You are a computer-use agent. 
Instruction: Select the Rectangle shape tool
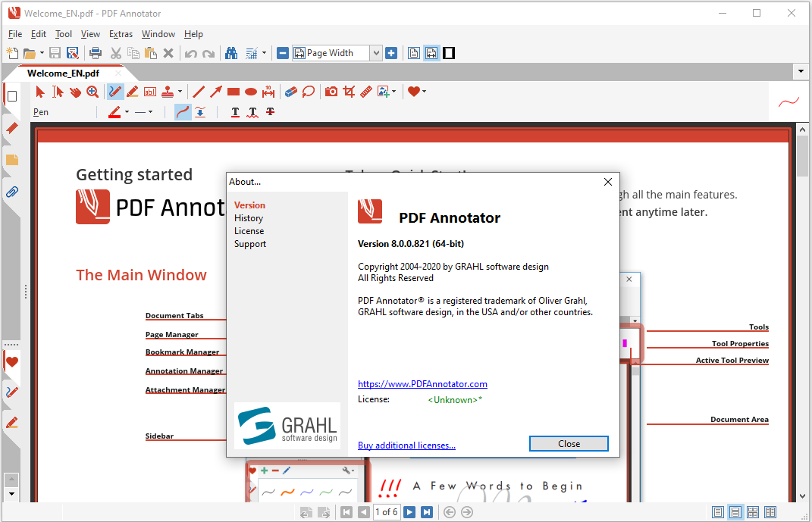(x=234, y=92)
